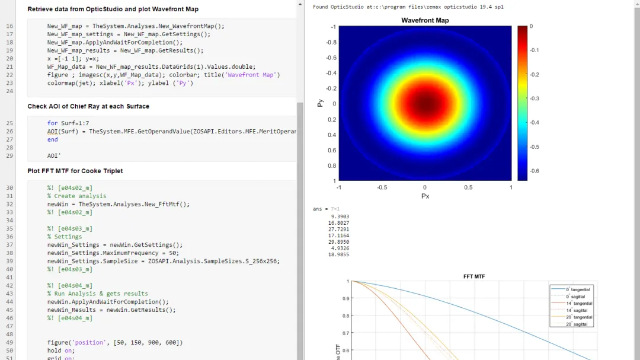Click the code editor vertical scrollbar thumb
The width and height of the screenshot is (640, 360).
tap(300, 231)
